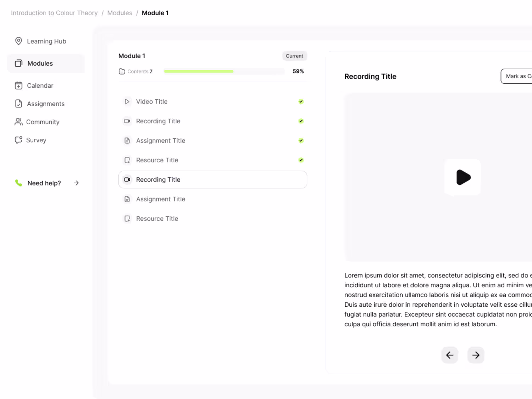Play the recording video
This screenshot has height=399, width=532.
(463, 177)
